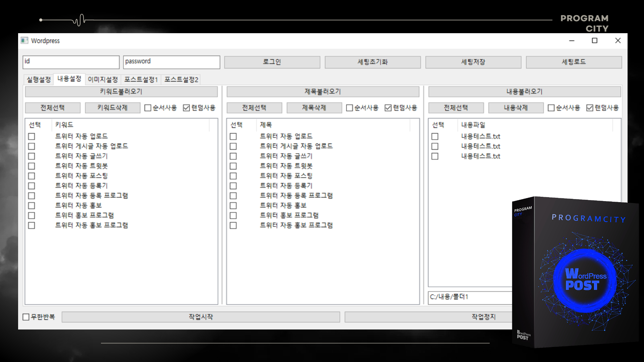Image resolution: width=644 pixels, height=362 pixels.
Task: Select title text 트위터 자동 홍보 프로그램
Action: coord(296,225)
